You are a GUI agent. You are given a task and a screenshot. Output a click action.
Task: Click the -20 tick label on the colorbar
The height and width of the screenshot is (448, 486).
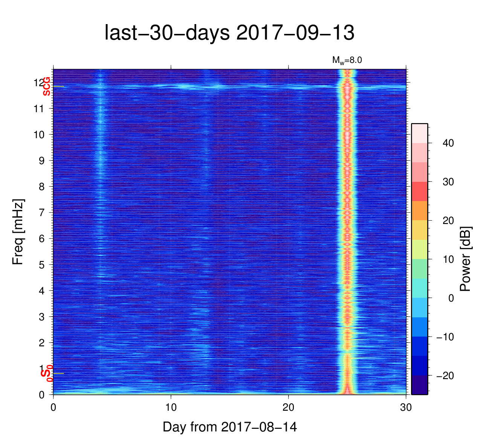pyautogui.click(x=445, y=376)
